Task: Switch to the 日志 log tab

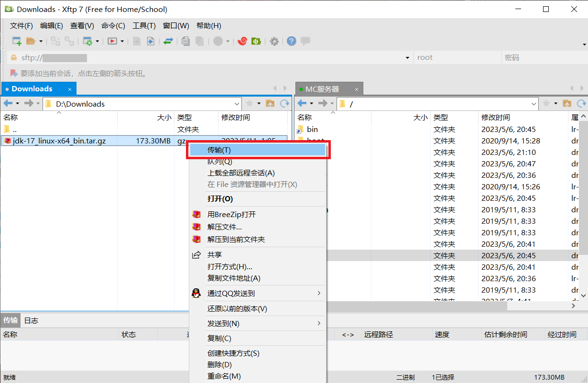Action: click(x=31, y=320)
